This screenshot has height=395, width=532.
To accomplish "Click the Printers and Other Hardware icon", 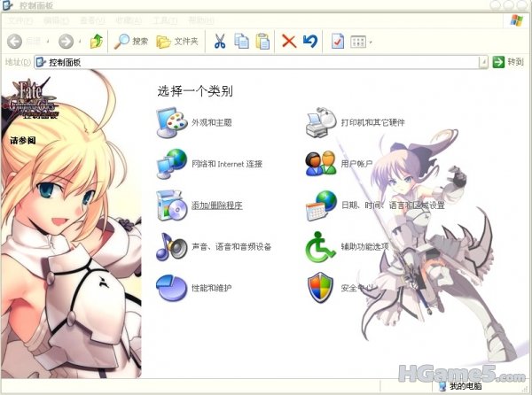I will (318, 121).
